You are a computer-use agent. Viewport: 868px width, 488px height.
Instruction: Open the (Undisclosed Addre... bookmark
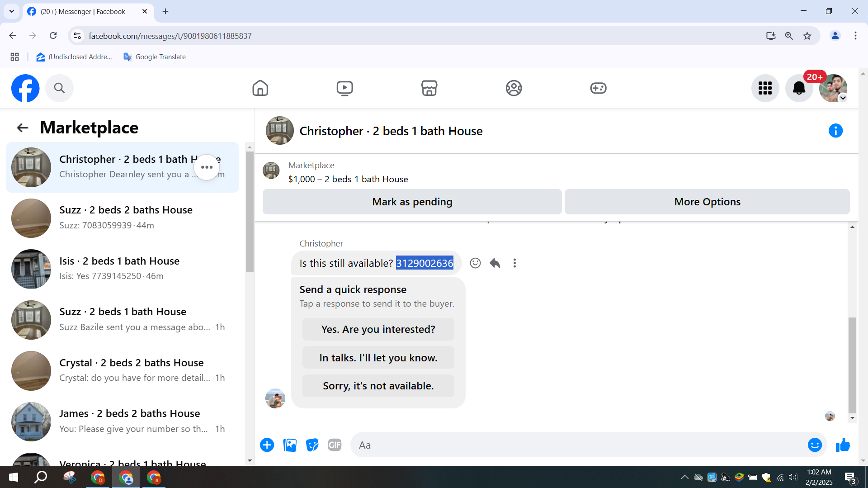point(74,57)
